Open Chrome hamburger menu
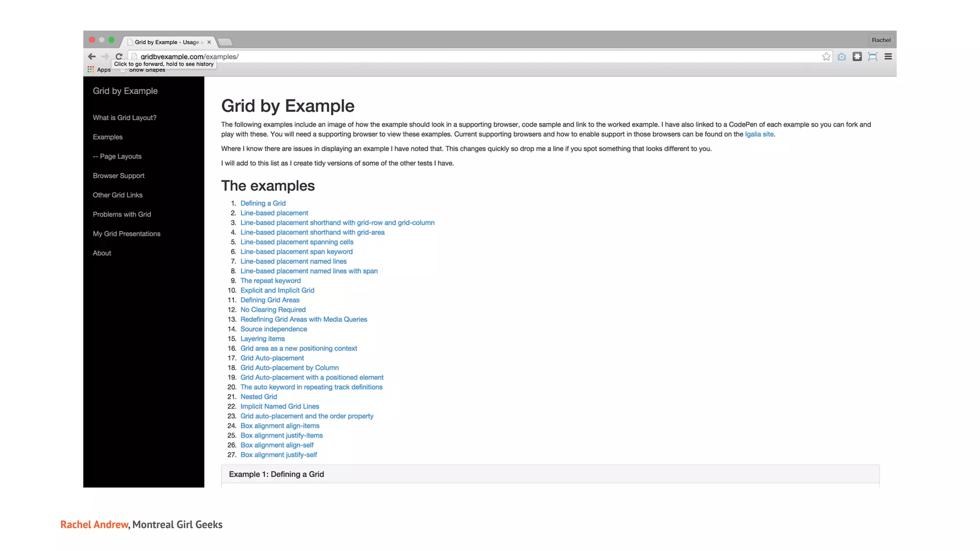The image size is (980, 551). (888, 56)
